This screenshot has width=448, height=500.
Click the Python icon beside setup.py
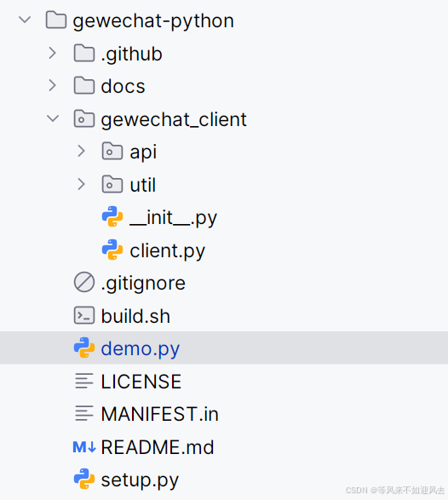tap(84, 479)
